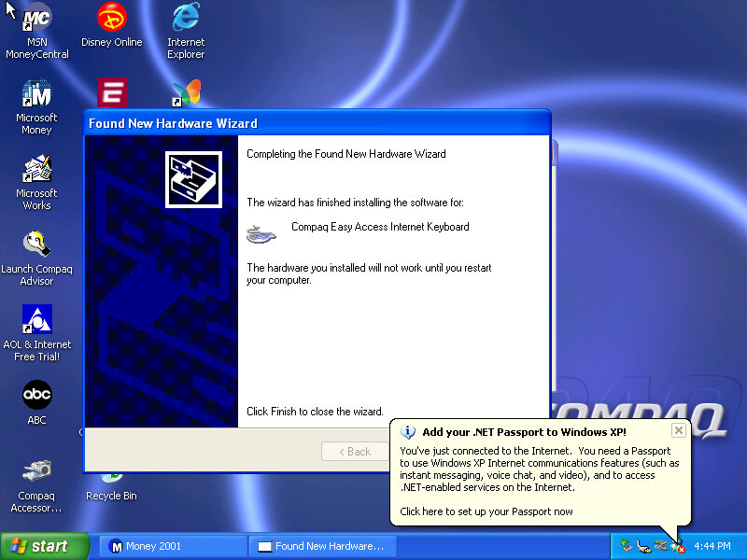Viewport: 747px width, 560px height.
Task: Click the Windows Messenger tray icon
Action: [677, 546]
